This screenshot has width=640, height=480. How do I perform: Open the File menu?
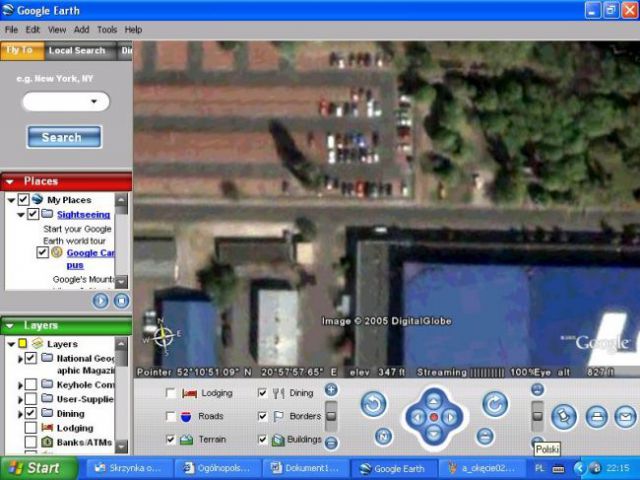tap(11, 30)
